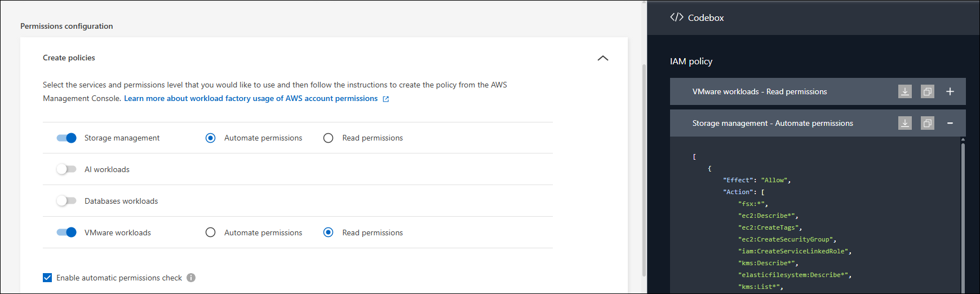980x294 pixels.
Task: Click the Codebox code brackets icon
Action: coord(676,17)
